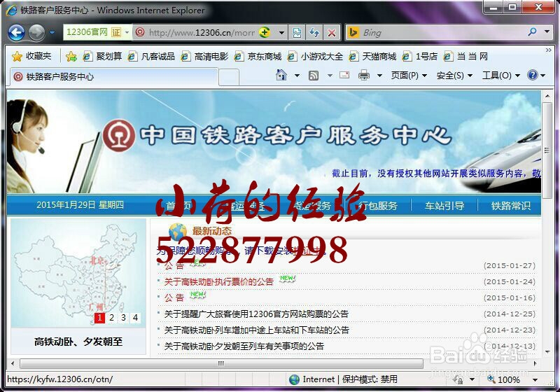560x392 pixels.
Task: Open the feeds dropdown arrow
Action: 330,76
